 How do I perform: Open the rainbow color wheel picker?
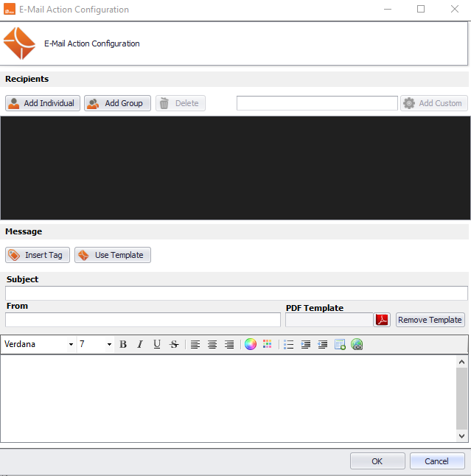(x=251, y=344)
